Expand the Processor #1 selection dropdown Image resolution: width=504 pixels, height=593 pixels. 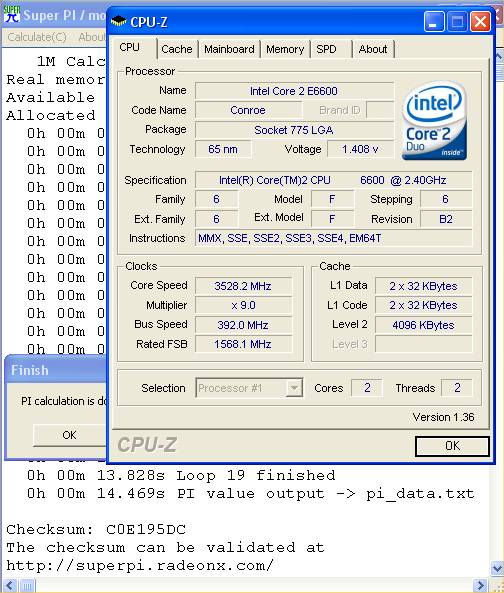(x=249, y=388)
